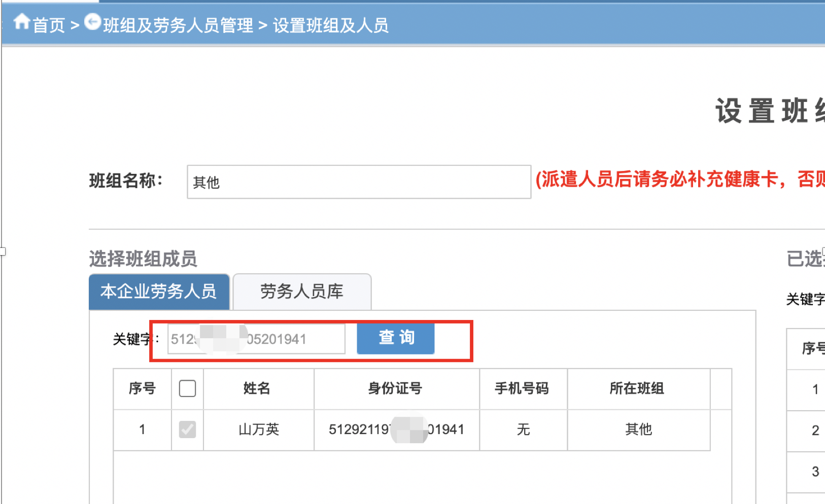Select row 2 in the right-side table

[815, 430]
